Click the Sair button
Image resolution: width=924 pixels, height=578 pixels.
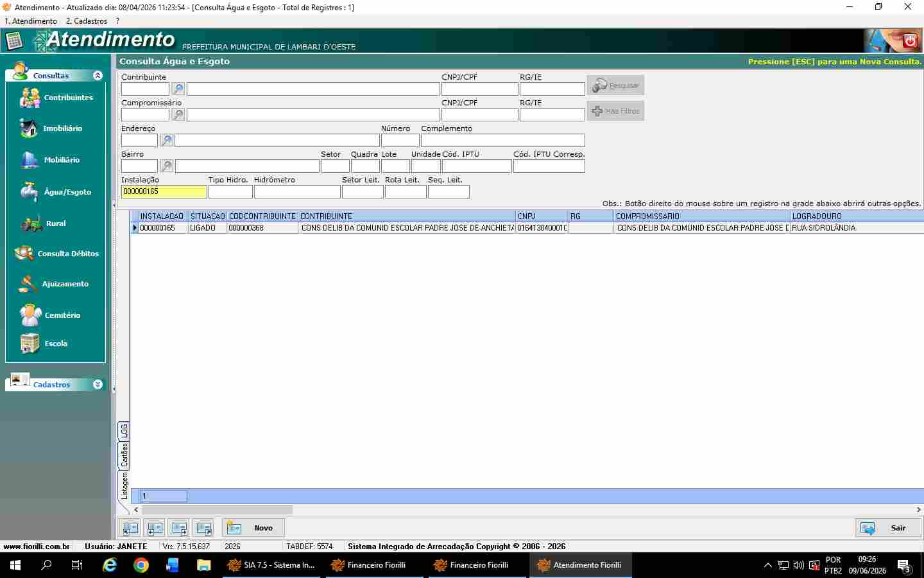coord(888,528)
